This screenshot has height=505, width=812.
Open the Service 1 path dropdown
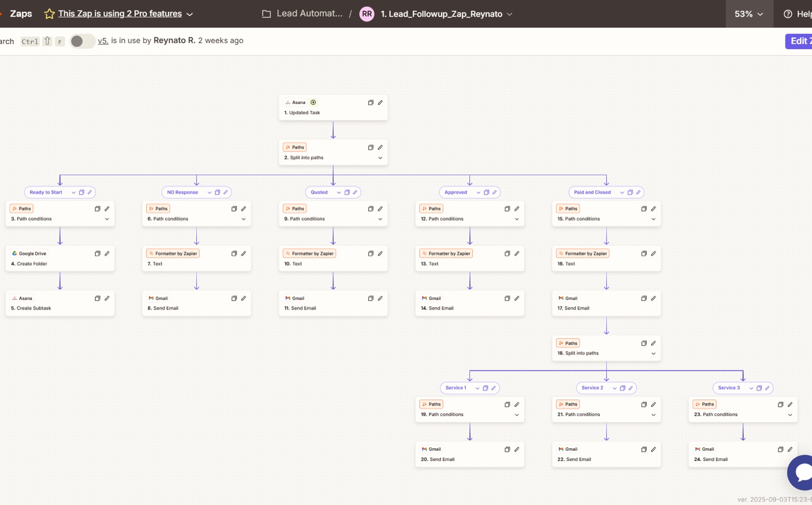tap(478, 388)
